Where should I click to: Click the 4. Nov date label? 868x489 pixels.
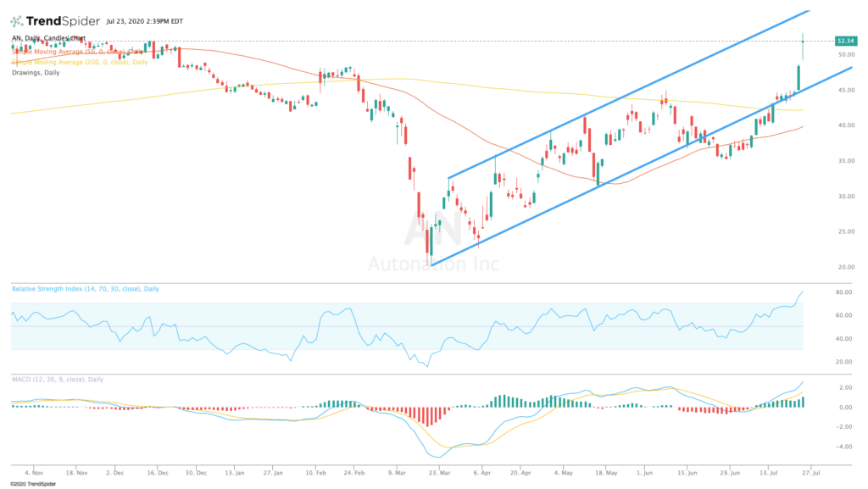(34, 473)
